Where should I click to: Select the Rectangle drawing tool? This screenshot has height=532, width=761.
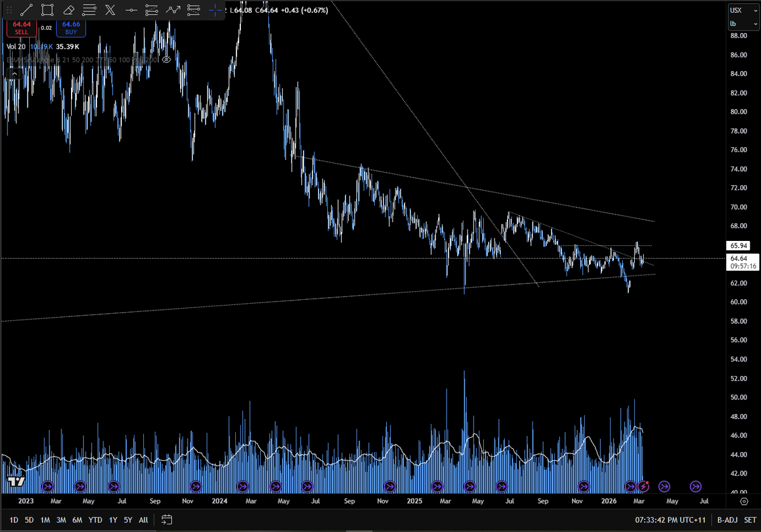(x=47, y=10)
